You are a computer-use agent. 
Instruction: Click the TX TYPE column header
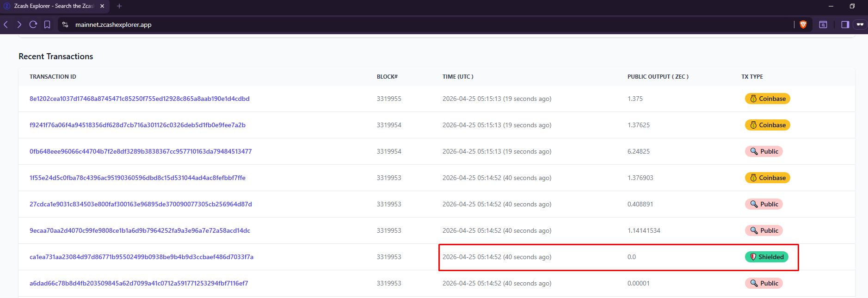[x=752, y=77]
